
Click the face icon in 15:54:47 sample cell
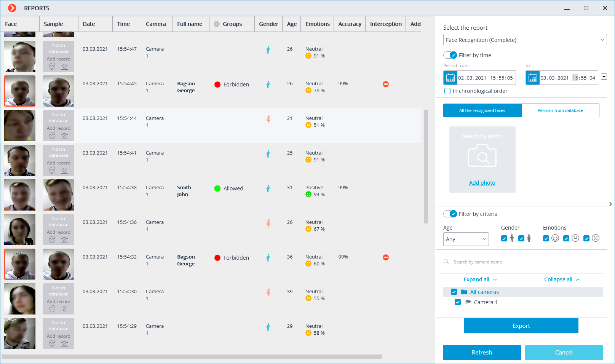[x=53, y=67]
